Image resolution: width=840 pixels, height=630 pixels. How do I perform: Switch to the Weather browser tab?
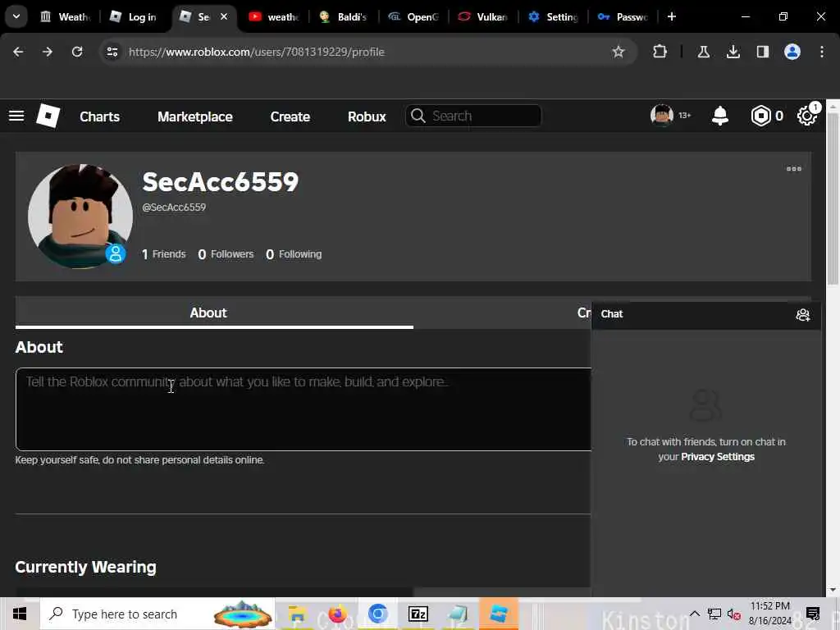pyautogui.click(x=66, y=17)
